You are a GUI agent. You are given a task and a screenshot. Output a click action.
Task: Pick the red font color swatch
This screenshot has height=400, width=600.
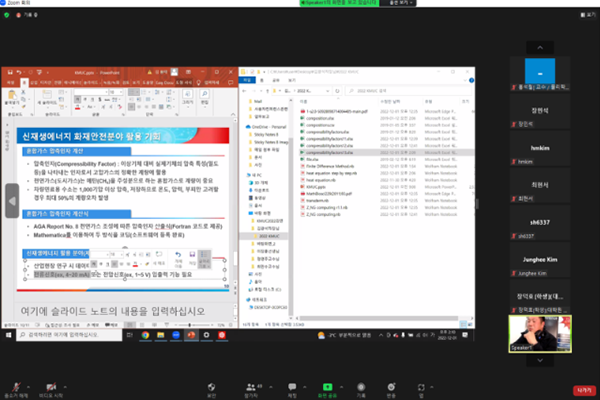[78, 107]
